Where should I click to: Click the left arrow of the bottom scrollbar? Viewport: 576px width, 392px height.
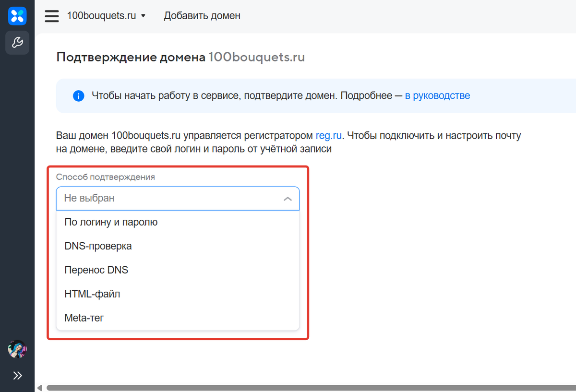click(x=41, y=388)
